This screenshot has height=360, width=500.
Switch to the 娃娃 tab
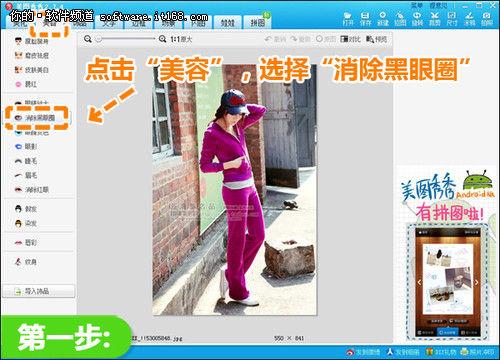point(228,23)
